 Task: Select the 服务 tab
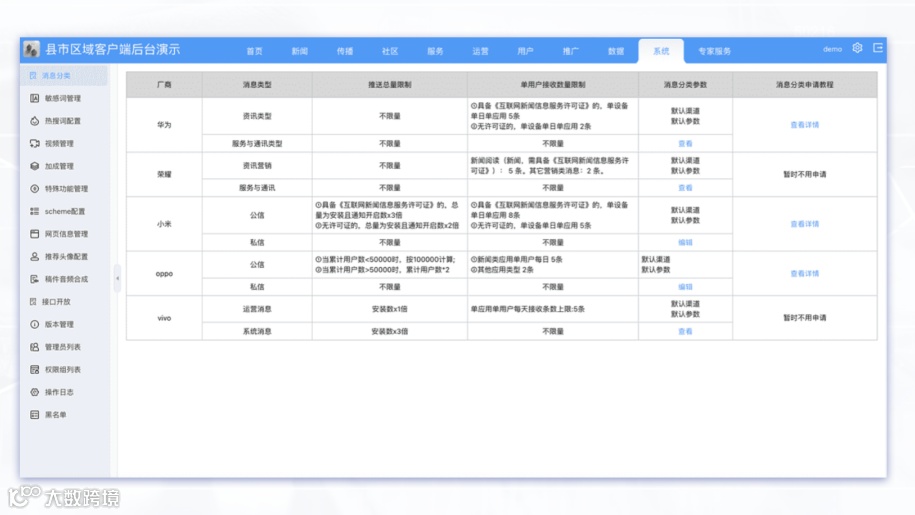[x=435, y=51]
